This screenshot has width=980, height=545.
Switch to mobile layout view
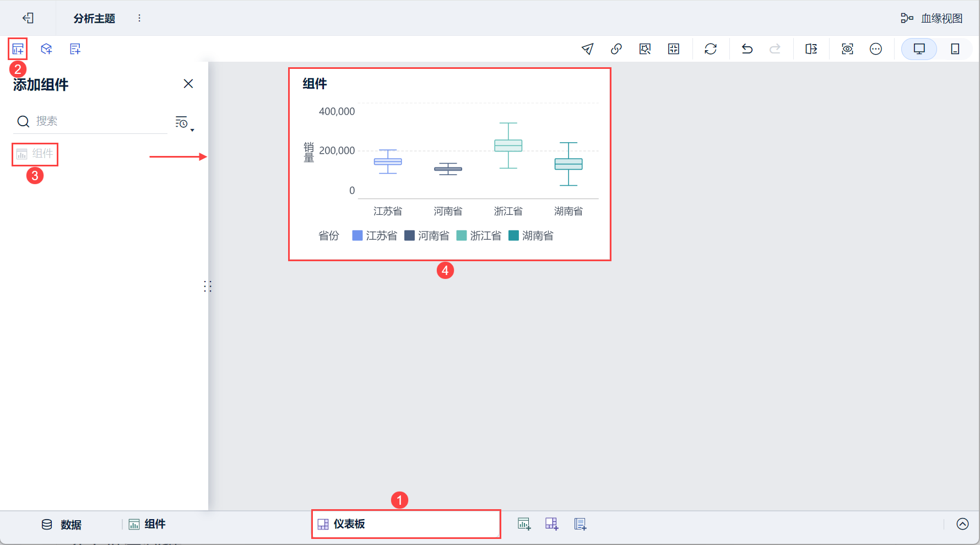click(x=955, y=49)
